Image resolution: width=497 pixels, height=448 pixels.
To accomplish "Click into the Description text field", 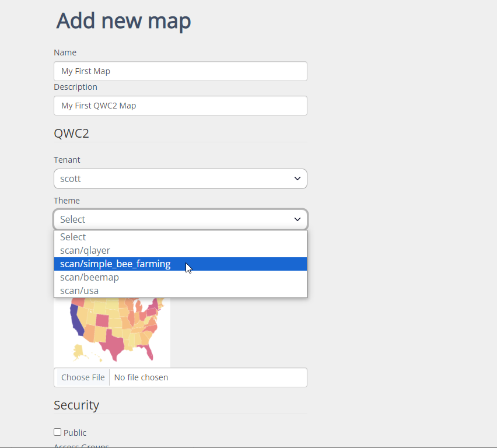I will coord(180,106).
